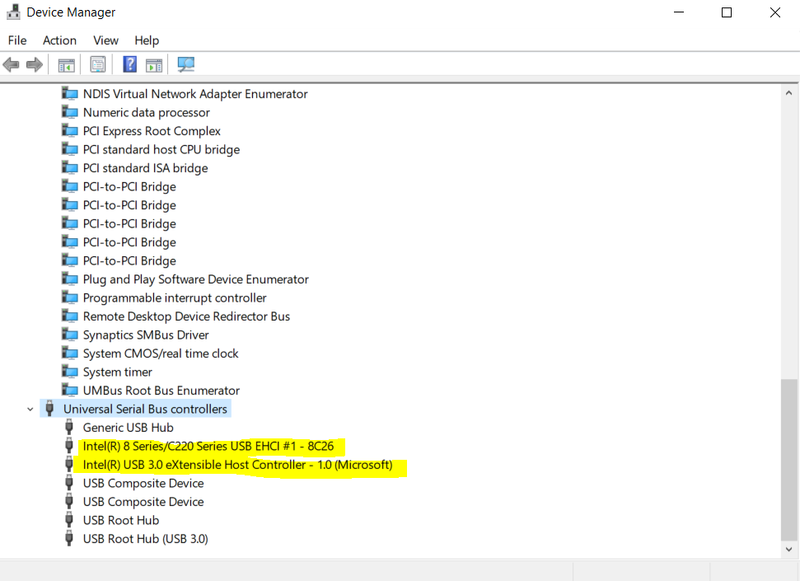Scan for hardware changes toolbar icon
The height and width of the screenshot is (581, 800).
pyautogui.click(x=186, y=65)
